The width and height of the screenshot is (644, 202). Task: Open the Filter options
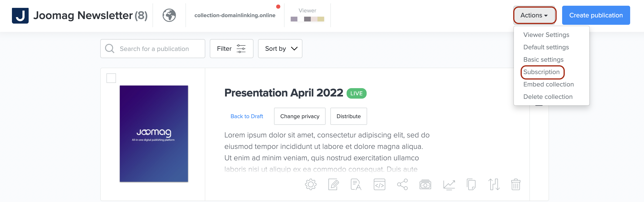click(231, 49)
